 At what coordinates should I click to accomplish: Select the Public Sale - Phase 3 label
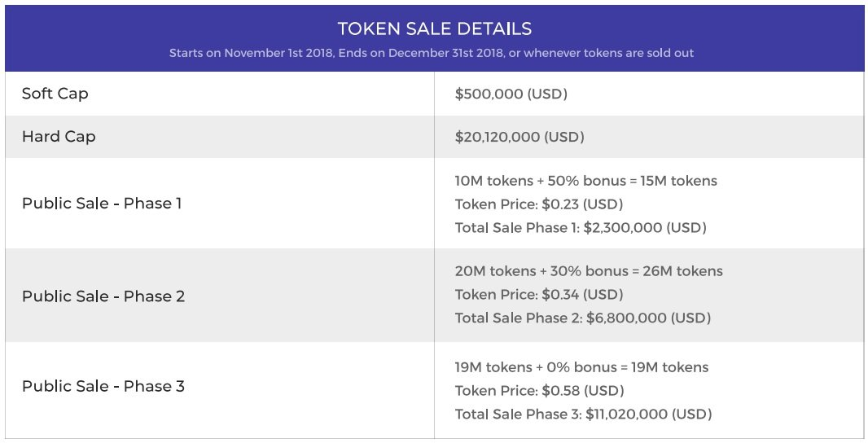click(103, 386)
